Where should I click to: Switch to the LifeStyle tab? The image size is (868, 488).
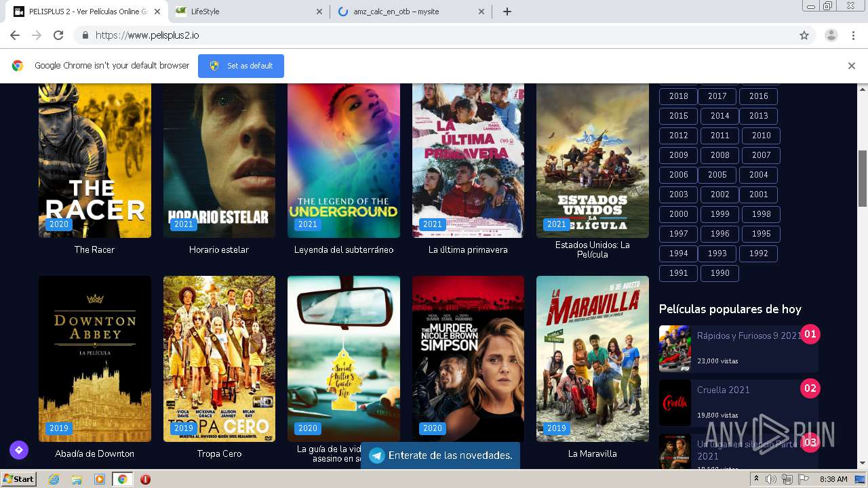248,12
